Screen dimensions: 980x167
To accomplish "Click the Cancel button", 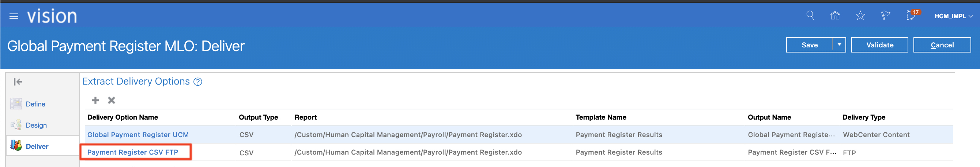I will [942, 45].
